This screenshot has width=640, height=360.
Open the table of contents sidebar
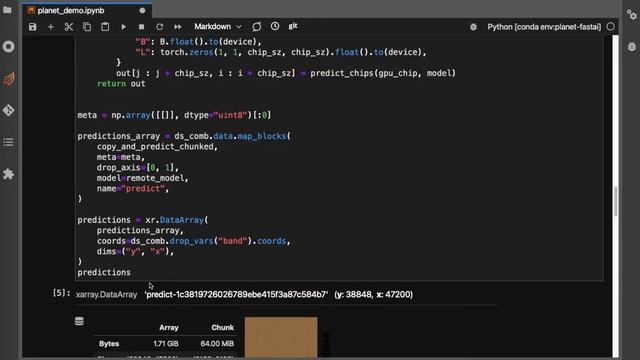(8, 142)
